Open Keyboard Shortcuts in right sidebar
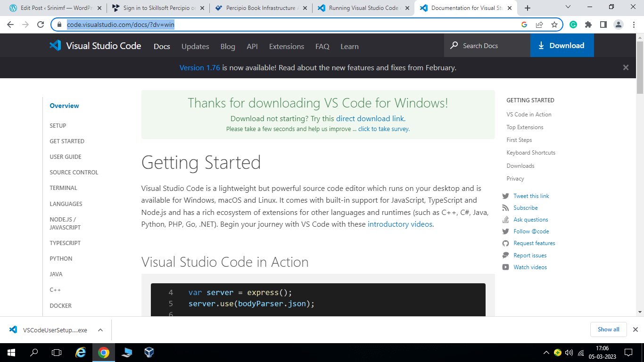Screen dimensions: 644x362 pos(531,153)
